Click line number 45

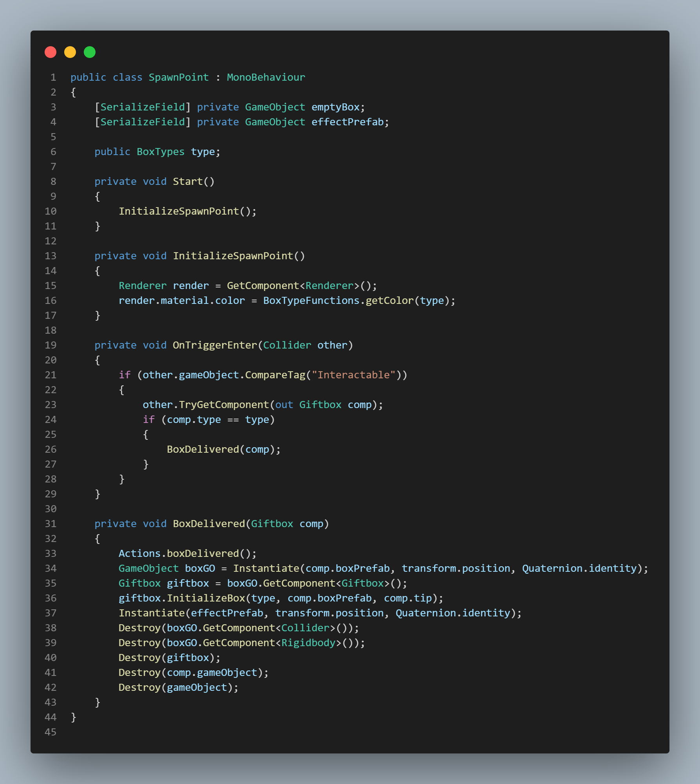51,732
